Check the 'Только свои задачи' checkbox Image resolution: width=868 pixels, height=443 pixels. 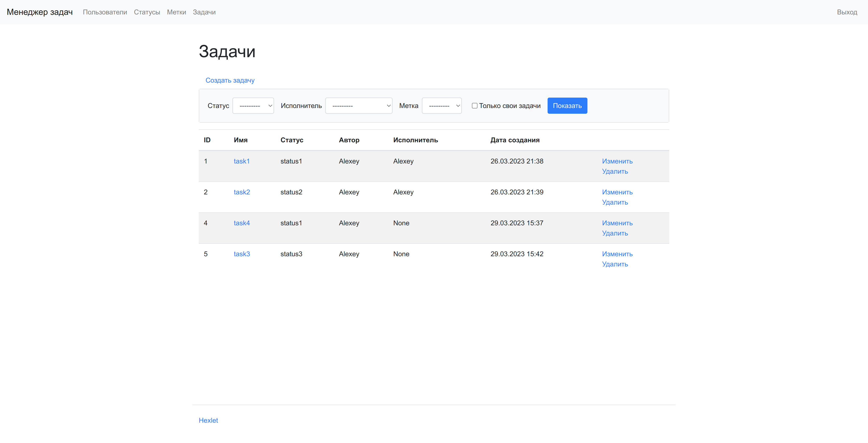[x=474, y=106]
